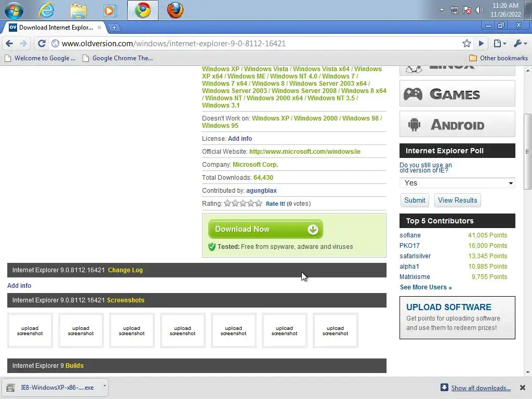Image resolution: width=532 pixels, height=399 pixels.
Task: Open contributor alpha1 profile
Action: (x=409, y=267)
